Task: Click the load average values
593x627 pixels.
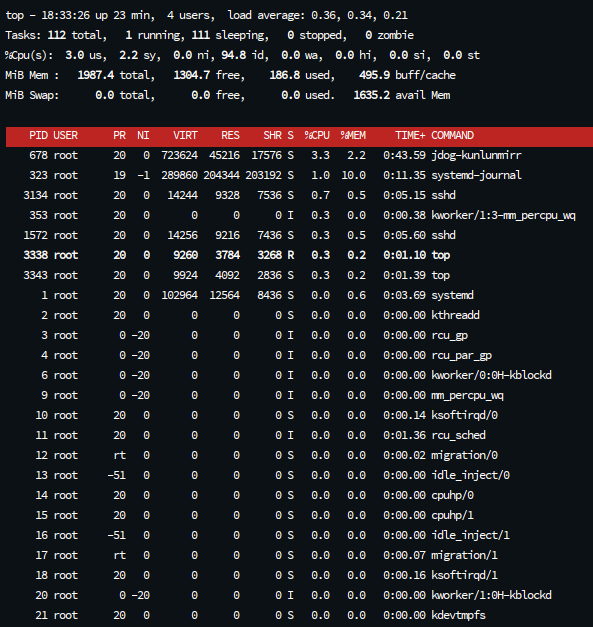Action: pyautogui.click(x=359, y=15)
